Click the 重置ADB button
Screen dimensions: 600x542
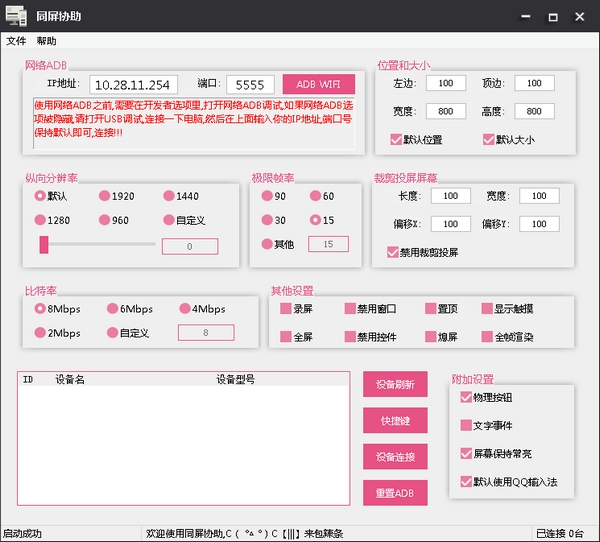pyautogui.click(x=395, y=493)
